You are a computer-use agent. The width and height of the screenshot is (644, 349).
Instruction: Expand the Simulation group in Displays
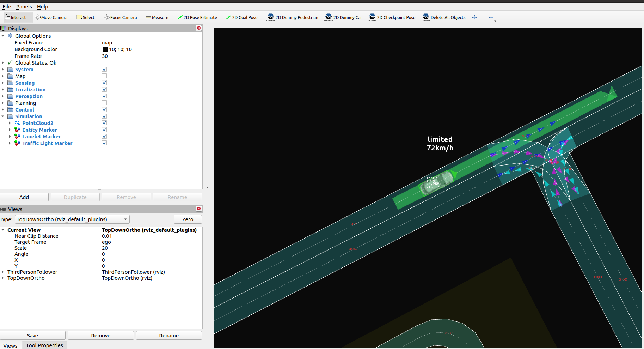click(x=3, y=116)
